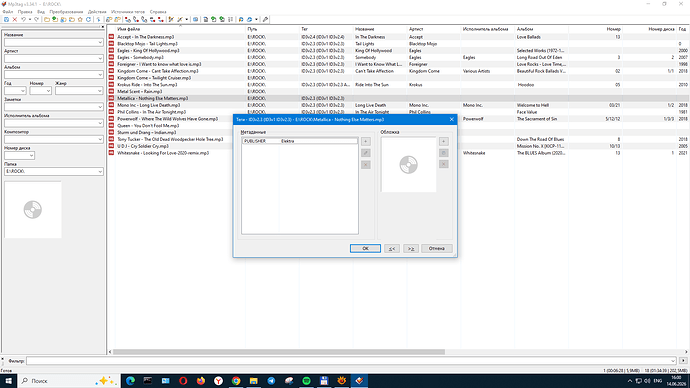Expand the Папка directory dropdown
The height and width of the screenshot is (388, 690).
(100, 172)
